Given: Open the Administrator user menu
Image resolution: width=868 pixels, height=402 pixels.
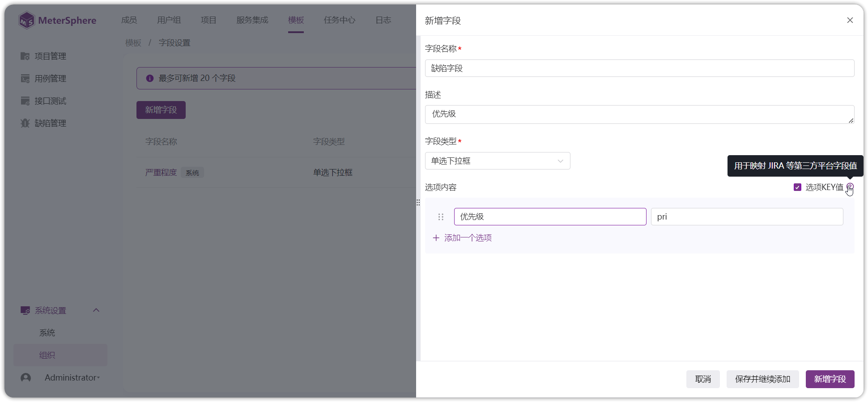Looking at the screenshot, I should pos(72,378).
